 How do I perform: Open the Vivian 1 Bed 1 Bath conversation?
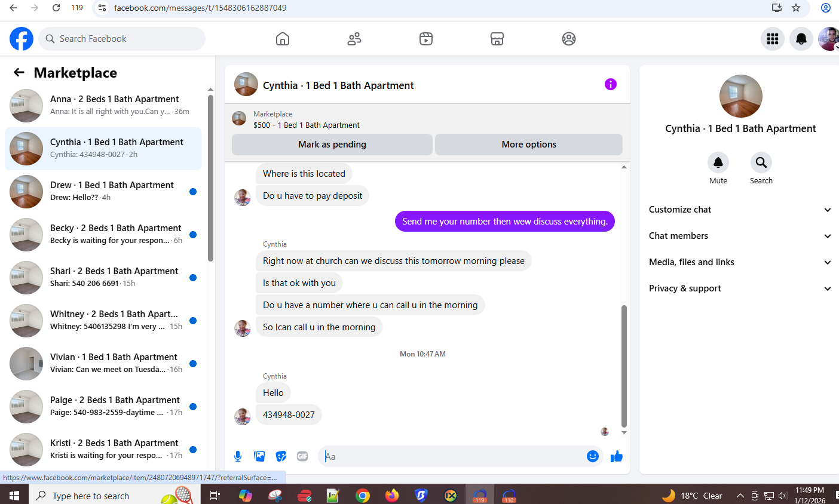click(103, 364)
